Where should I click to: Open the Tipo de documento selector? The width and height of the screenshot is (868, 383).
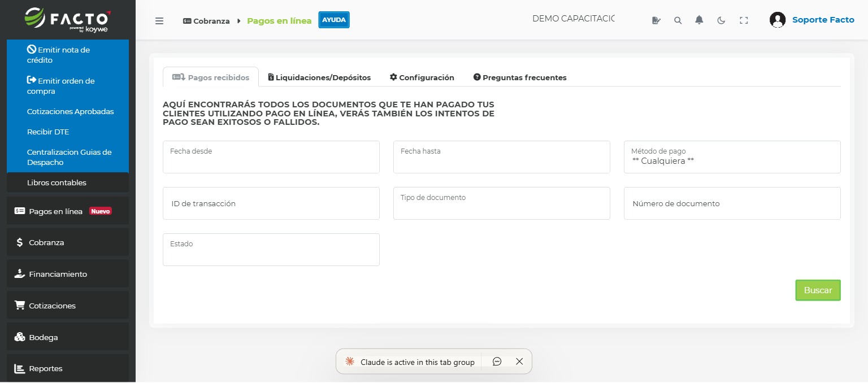[x=501, y=203]
